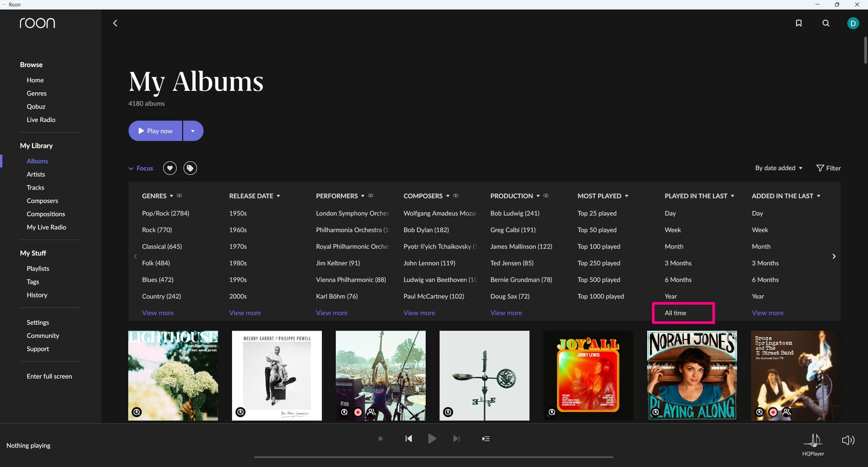Toggle the favorites heart filter
Image resolution: width=868 pixels, height=467 pixels.
170,168
